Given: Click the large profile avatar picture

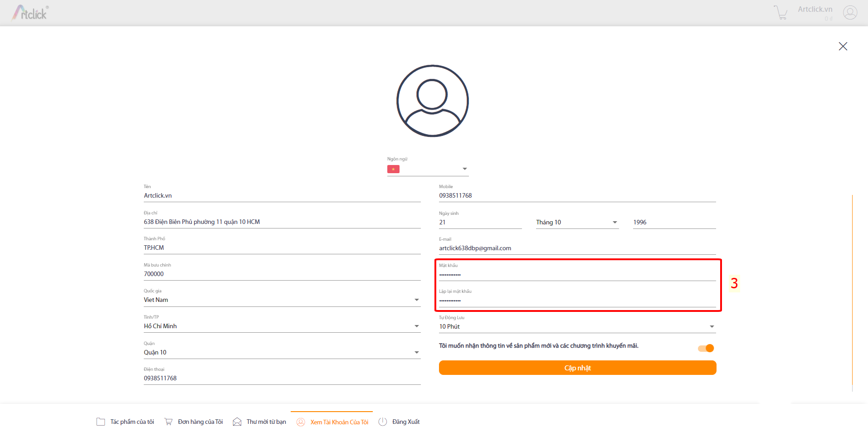Looking at the screenshot, I should (x=433, y=101).
